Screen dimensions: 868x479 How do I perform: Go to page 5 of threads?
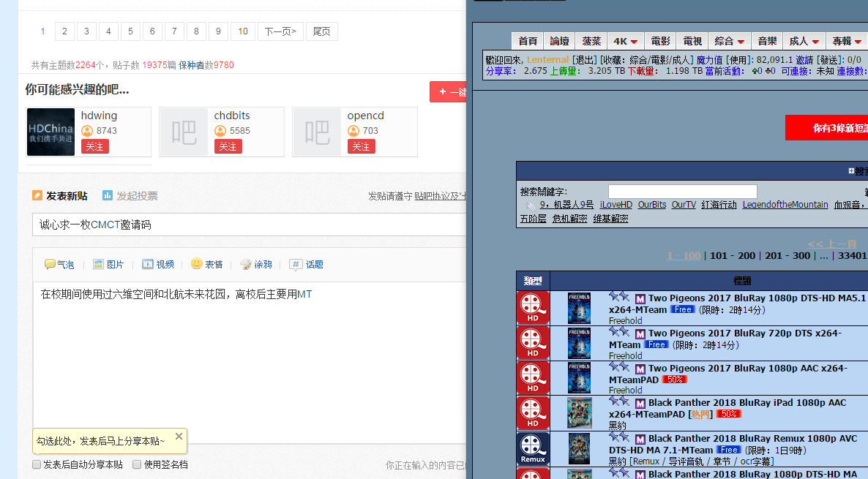[131, 31]
